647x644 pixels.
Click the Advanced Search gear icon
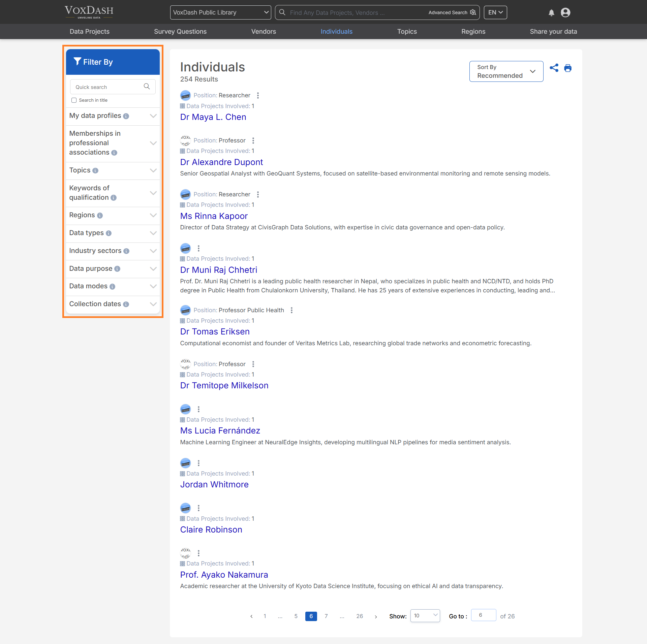(473, 12)
